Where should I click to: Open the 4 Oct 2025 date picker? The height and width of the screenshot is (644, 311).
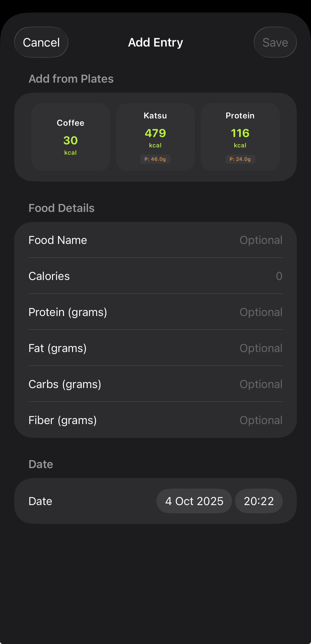[194, 501]
